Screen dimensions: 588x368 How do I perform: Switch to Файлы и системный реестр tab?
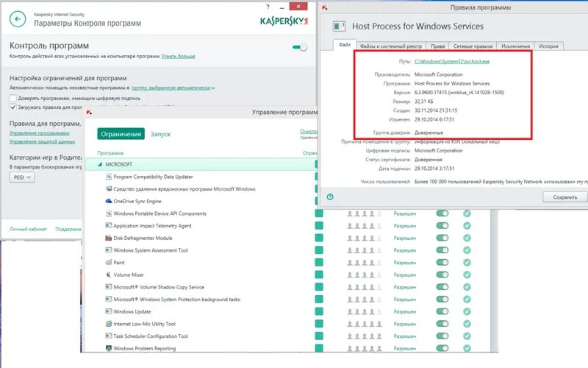pos(391,46)
